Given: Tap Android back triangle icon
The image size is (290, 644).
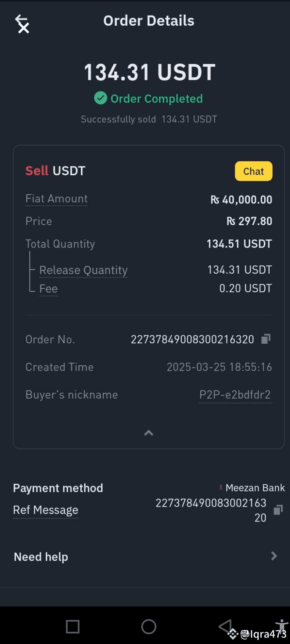Looking at the screenshot, I should coord(225,626).
